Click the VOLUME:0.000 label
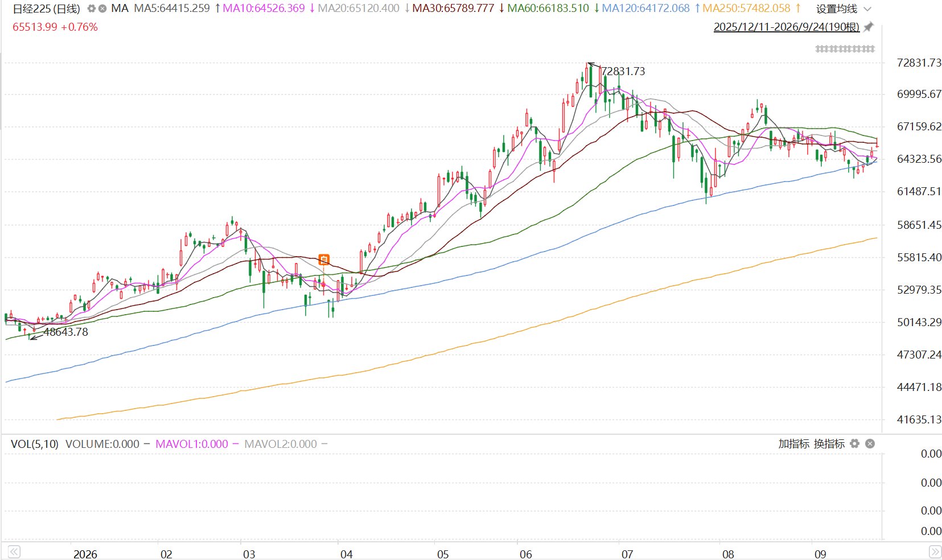 point(102,444)
